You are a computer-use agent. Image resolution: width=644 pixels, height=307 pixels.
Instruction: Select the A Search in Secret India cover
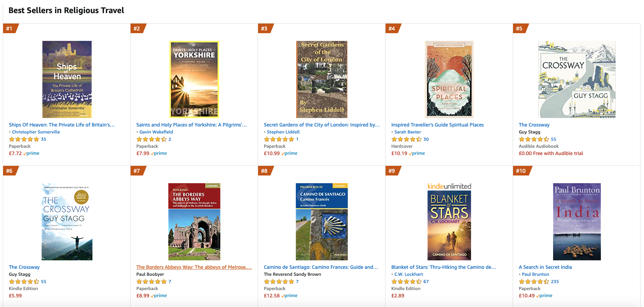(x=577, y=221)
